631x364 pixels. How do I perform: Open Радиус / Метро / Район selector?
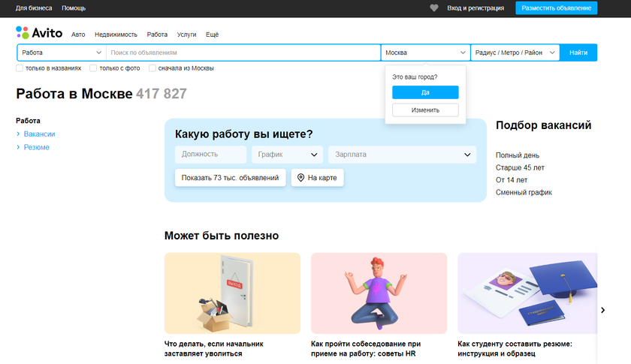tap(515, 53)
